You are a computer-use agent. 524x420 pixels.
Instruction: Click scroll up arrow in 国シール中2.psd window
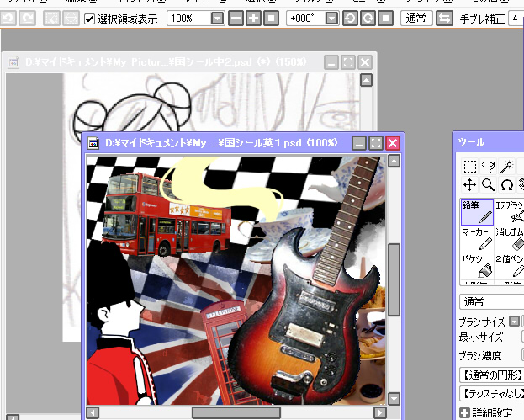[366, 80]
